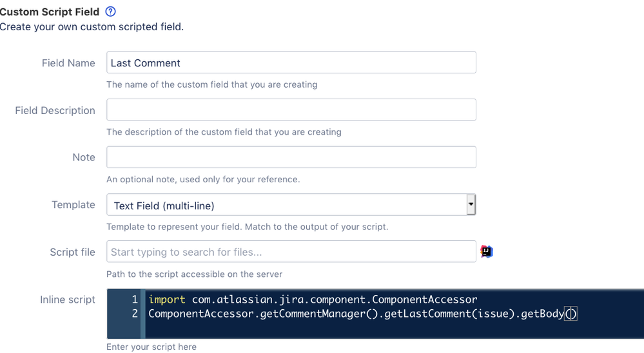Open the Custom Script Field help icon

point(110,12)
